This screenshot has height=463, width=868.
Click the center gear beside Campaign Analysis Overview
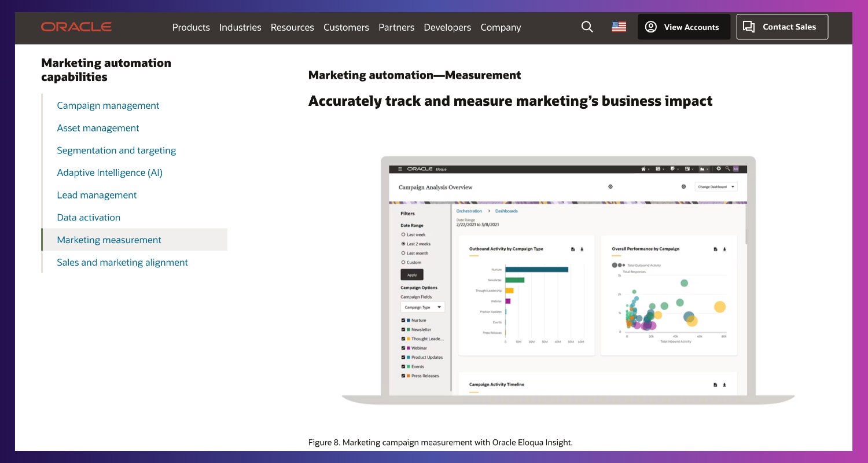pos(610,186)
